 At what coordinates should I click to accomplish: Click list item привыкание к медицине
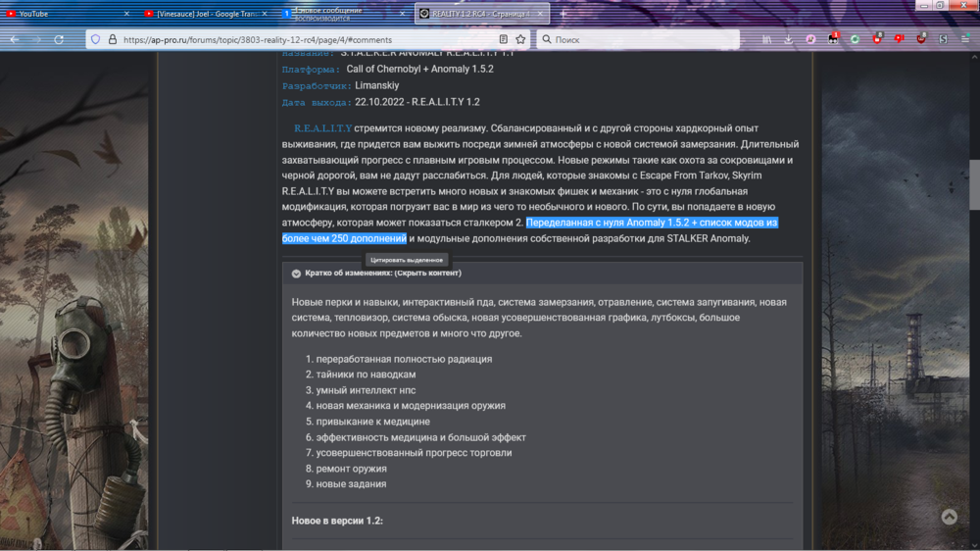372,422
